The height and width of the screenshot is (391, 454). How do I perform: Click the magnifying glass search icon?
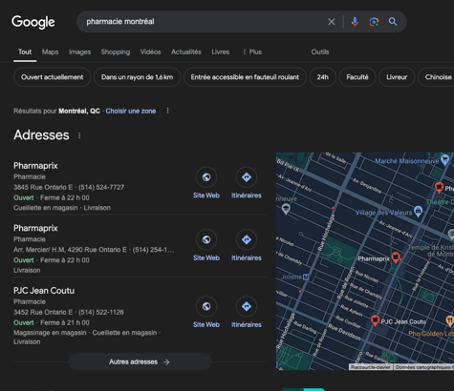tap(393, 22)
